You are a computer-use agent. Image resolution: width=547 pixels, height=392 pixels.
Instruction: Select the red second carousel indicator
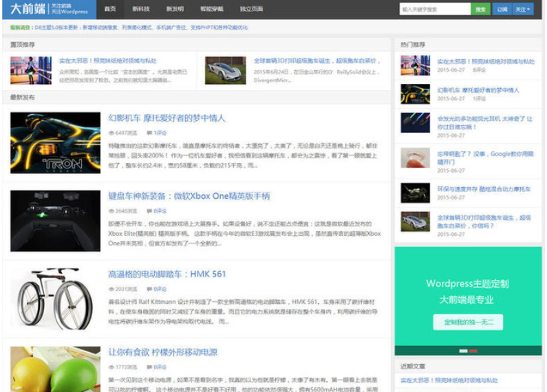tap(473, 351)
